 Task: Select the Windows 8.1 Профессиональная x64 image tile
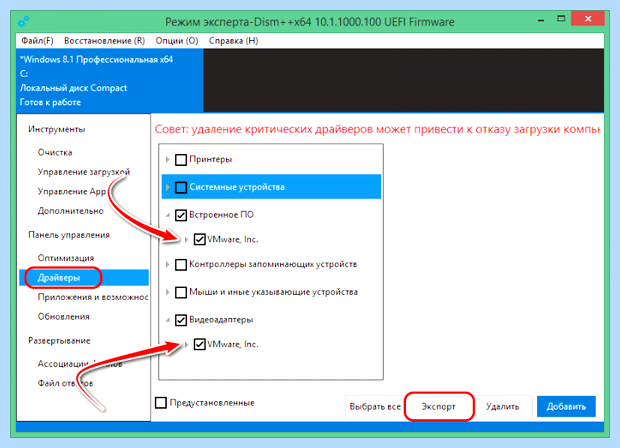(x=110, y=81)
